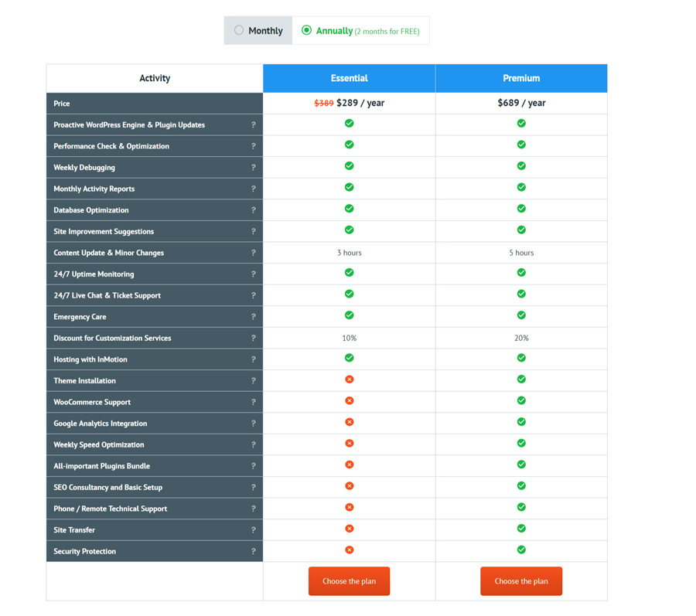Select the Monthly billing radio button
Image resolution: width=696 pixels, height=616 pixels.
click(x=239, y=30)
